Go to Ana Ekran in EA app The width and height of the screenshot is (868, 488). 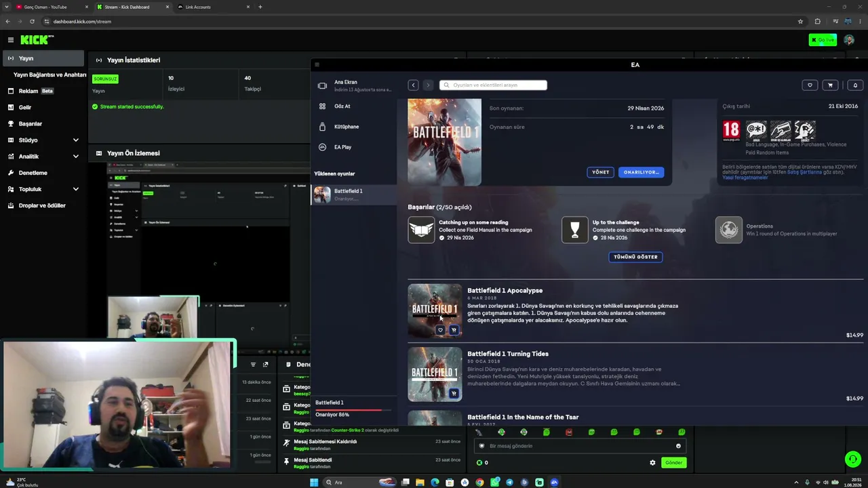[354, 85]
